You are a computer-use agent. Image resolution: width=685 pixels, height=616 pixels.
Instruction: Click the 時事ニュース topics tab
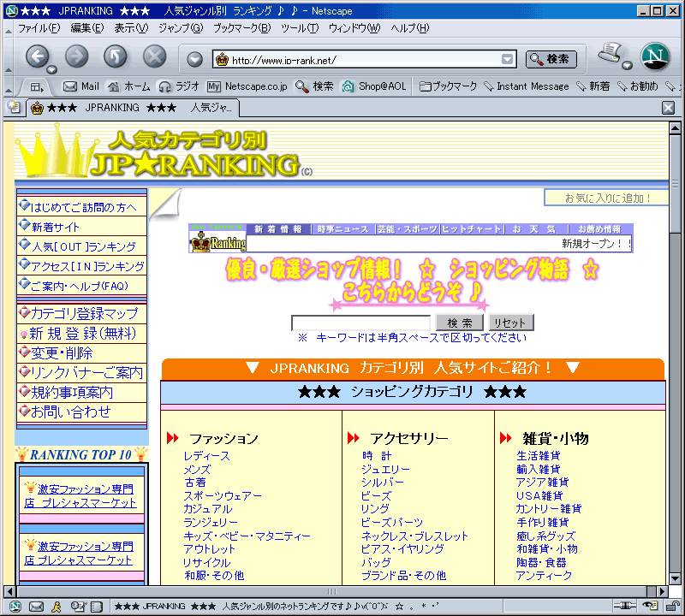343,229
